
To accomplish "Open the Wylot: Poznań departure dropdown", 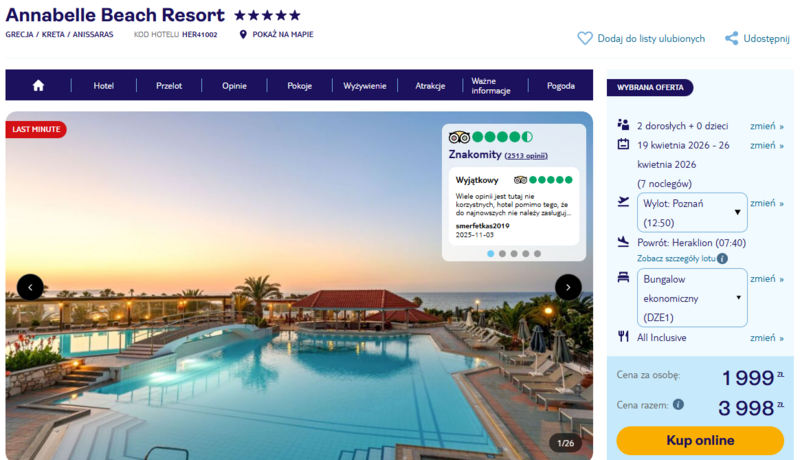I will pos(692,212).
